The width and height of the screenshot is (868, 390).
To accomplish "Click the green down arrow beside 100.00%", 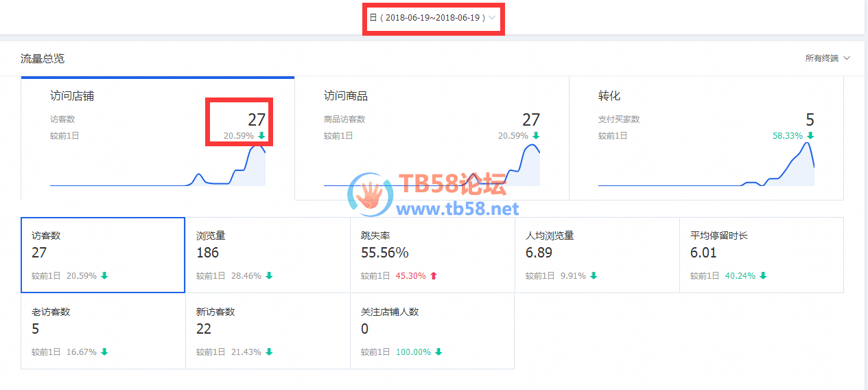I will (x=438, y=352).
